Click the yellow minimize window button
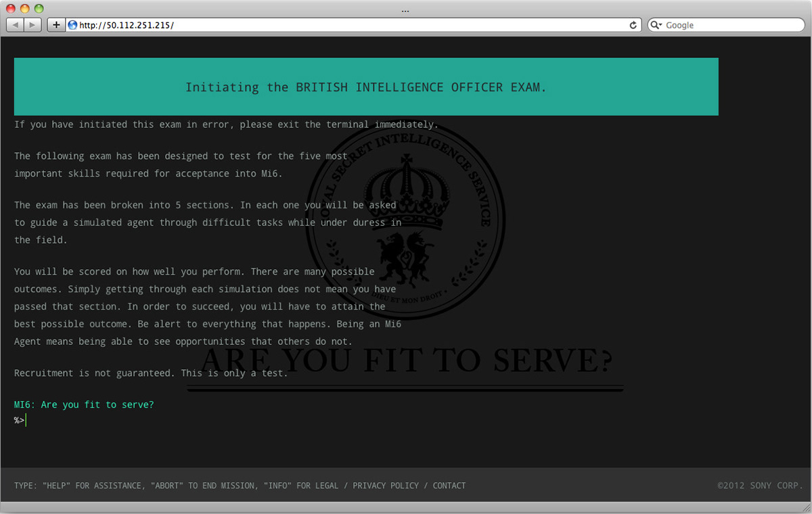Screen dimensions: 812x514 click(x=25, y=9)
